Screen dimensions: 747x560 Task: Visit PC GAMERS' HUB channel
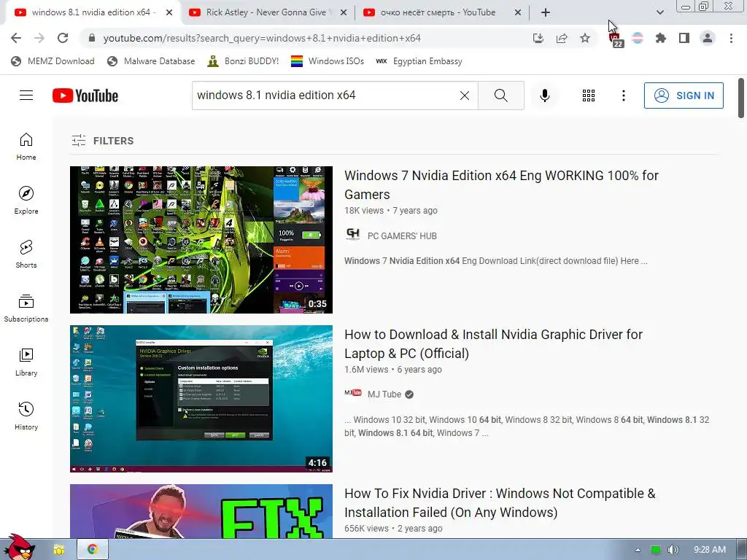point(402,236)
